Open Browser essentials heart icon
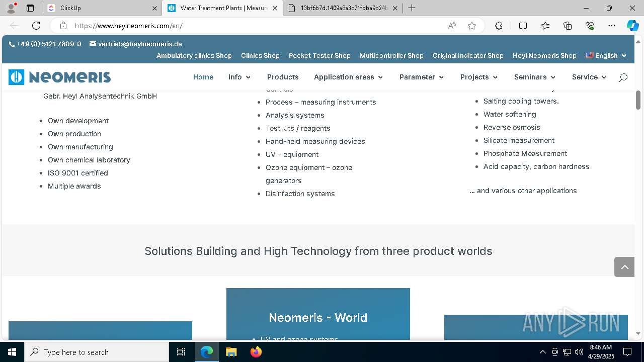The height and width of the screenshot is (362, 644). click(590, 26)
